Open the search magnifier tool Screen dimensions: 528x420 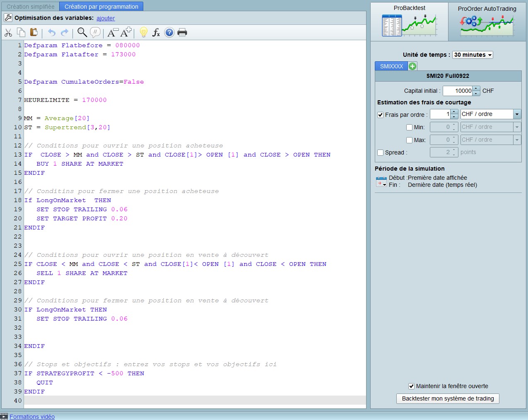point(82,32)
